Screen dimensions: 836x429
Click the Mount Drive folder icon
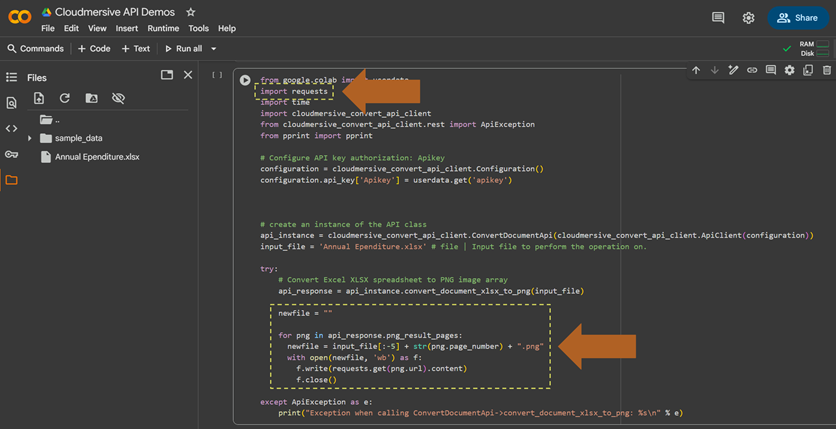91,99
